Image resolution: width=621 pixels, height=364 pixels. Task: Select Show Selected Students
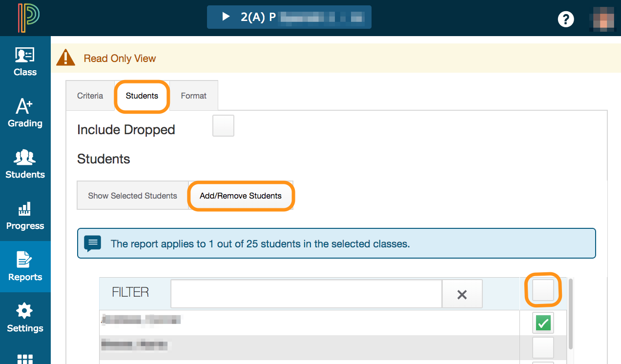132,196
